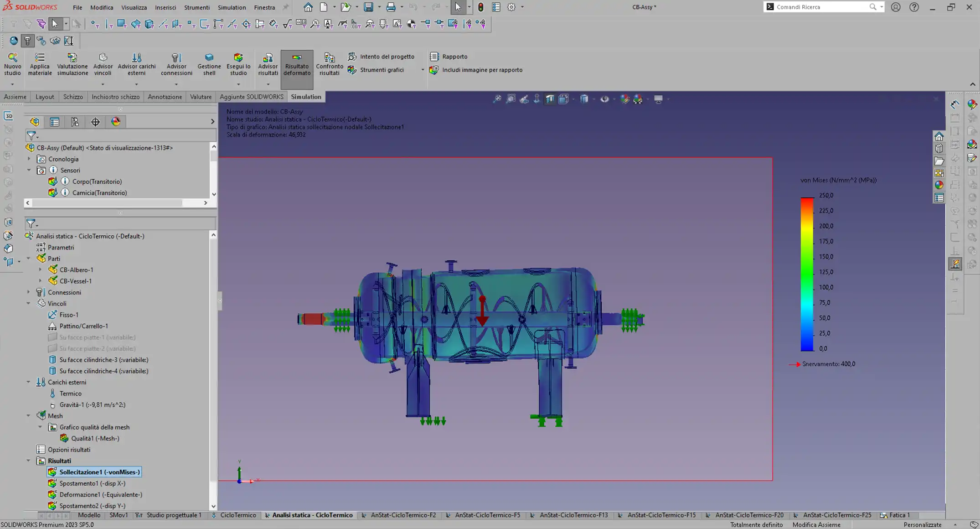Click Advisor connessioni icon
This screenshot has height=529, width=980.
tap(176, 63)
